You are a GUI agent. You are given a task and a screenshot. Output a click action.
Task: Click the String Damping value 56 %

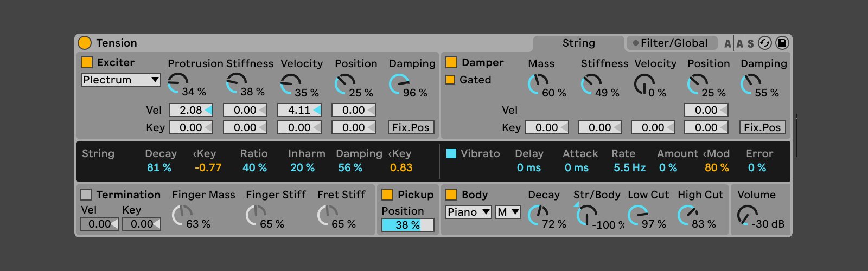pos(350,167)
